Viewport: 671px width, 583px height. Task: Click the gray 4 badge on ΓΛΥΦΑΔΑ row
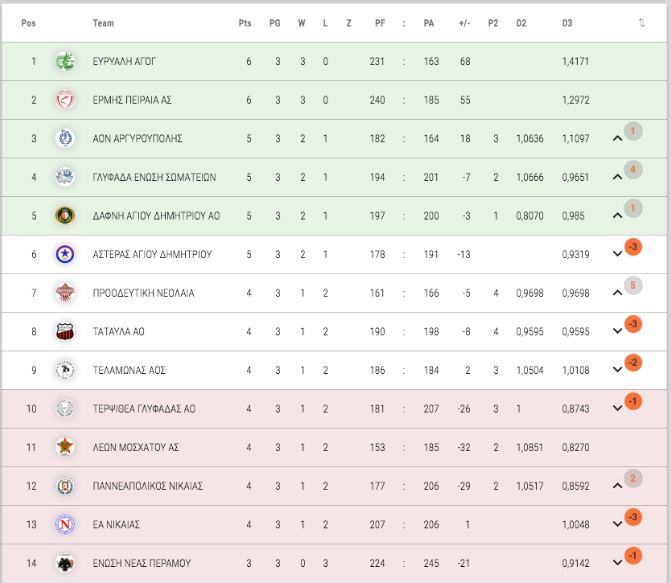pyautogui.click(x=633, y=170)
